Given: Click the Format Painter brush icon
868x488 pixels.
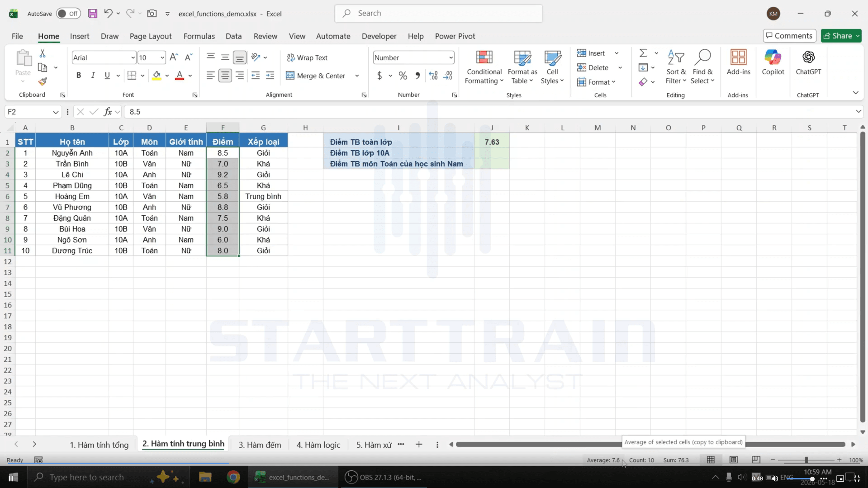Looking at the screenshot, I should [43, 82].
